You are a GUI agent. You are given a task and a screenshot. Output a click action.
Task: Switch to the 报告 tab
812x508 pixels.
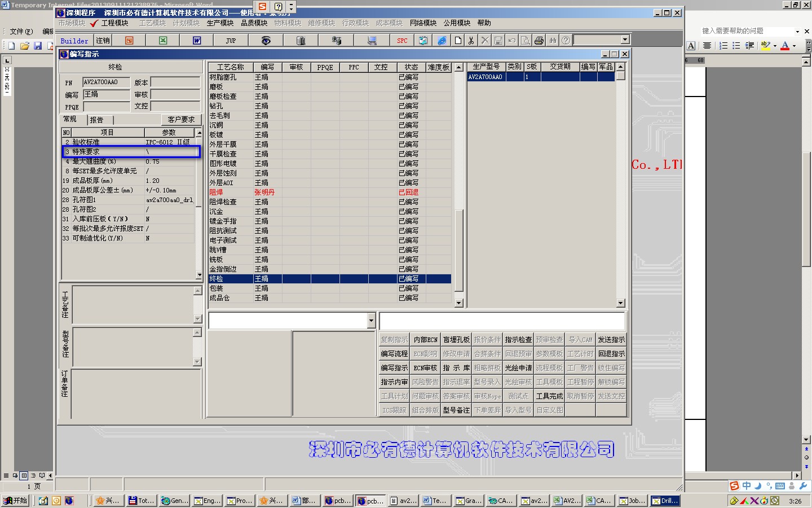point(101,120)
